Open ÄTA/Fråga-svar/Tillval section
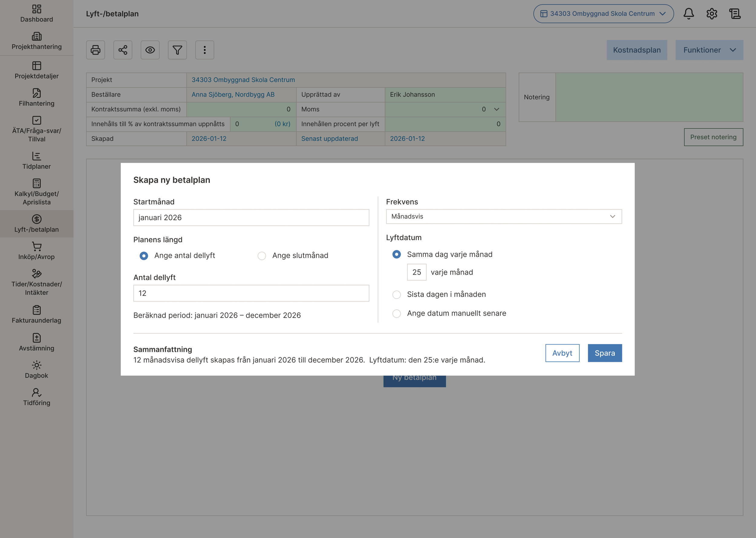 click(36, 129)
